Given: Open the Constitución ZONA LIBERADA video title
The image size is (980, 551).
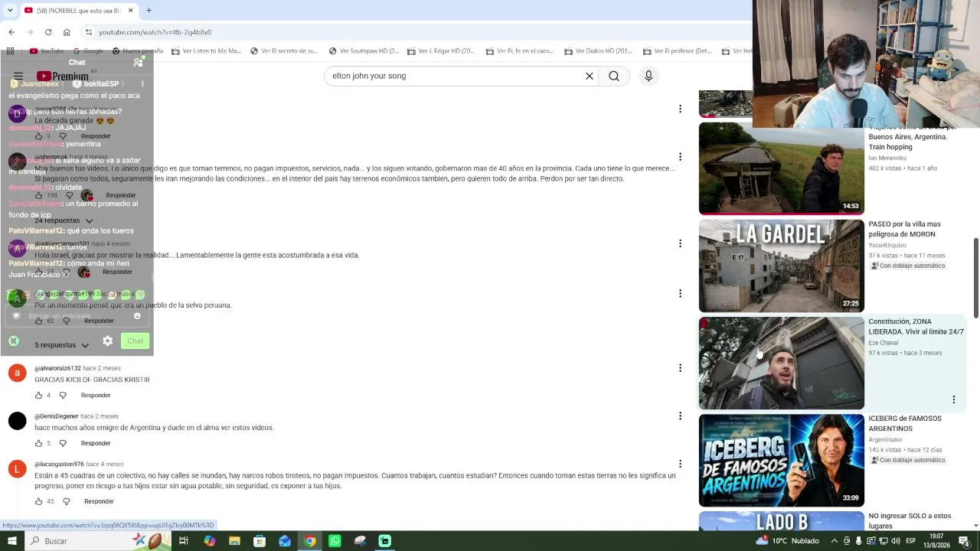Looking at the screenshot, I should tap(916, 327).
